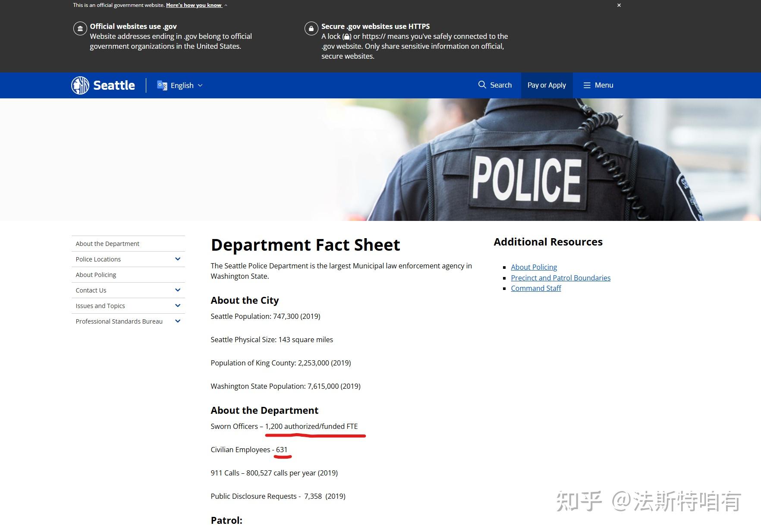
Task: Open Precinct and Patrol Boundaries link
Action: 560,278
